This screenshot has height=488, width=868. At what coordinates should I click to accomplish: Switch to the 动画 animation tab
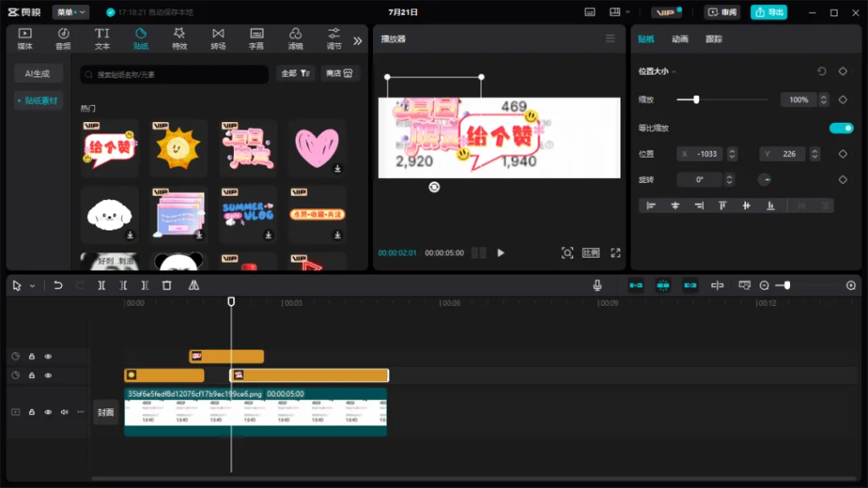pyautogui.click(x=680, y=39)
